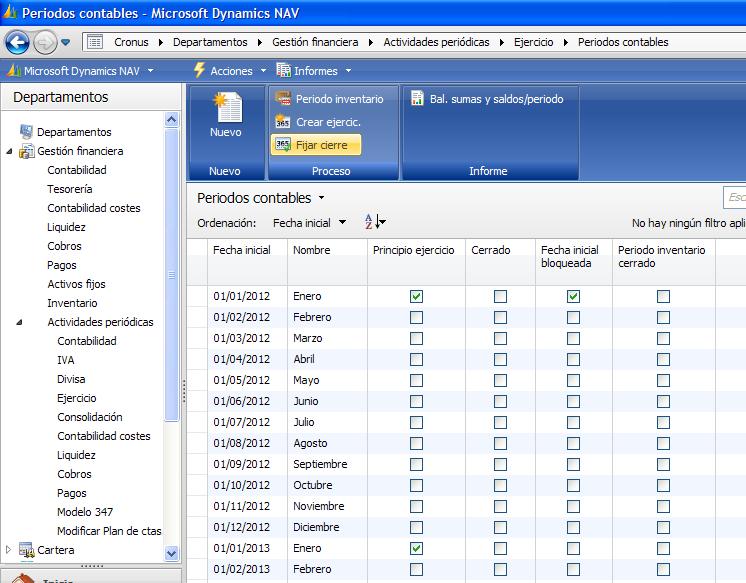Select Modelo 347 in the tree
The width and height of the screenshot is (746, 583).
coord(85,512)
